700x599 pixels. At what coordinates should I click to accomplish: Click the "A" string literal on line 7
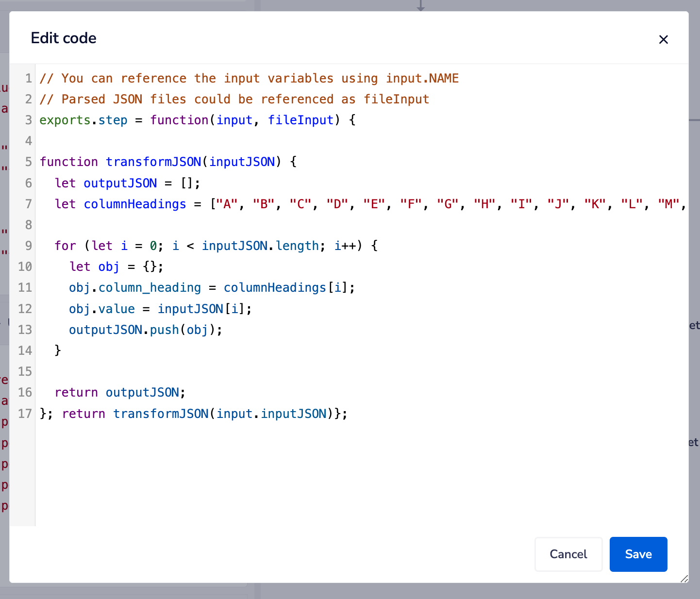226,204
